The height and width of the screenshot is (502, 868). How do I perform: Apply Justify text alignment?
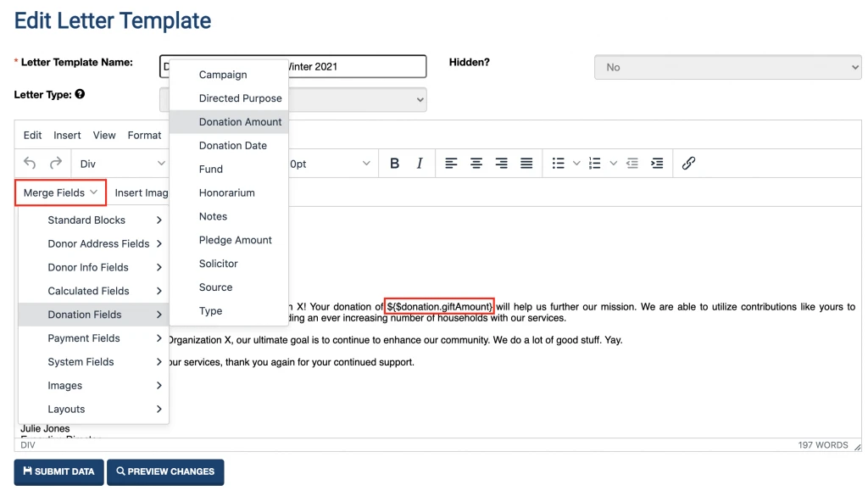point(526,163)
